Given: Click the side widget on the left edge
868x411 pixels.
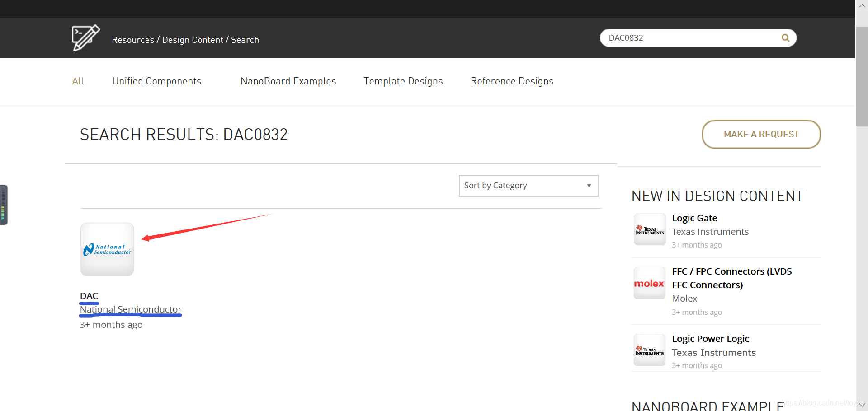Looking at the screenshot, I should point(4,205).
